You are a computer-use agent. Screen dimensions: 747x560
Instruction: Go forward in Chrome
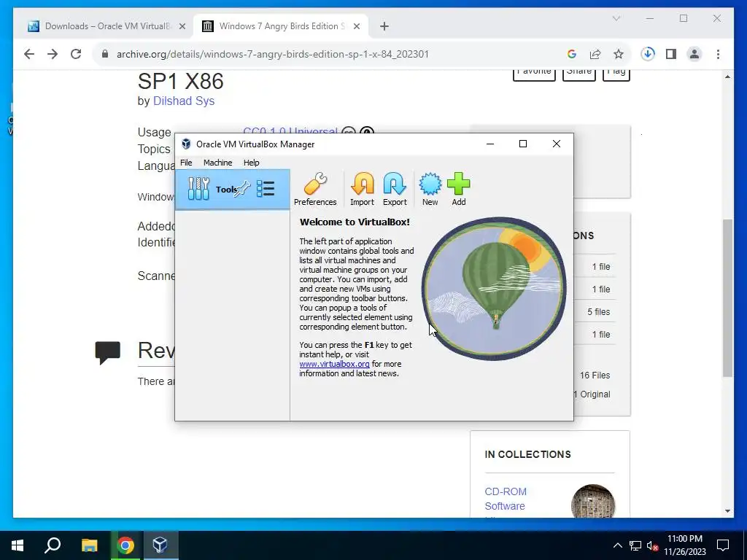(x=53, y=54)
